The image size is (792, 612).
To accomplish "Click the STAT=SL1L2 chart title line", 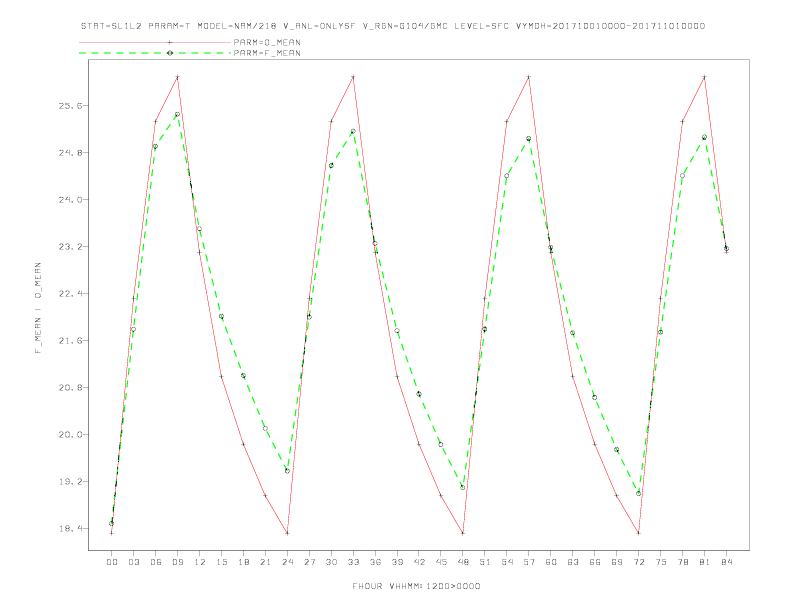I will [392, 26].
